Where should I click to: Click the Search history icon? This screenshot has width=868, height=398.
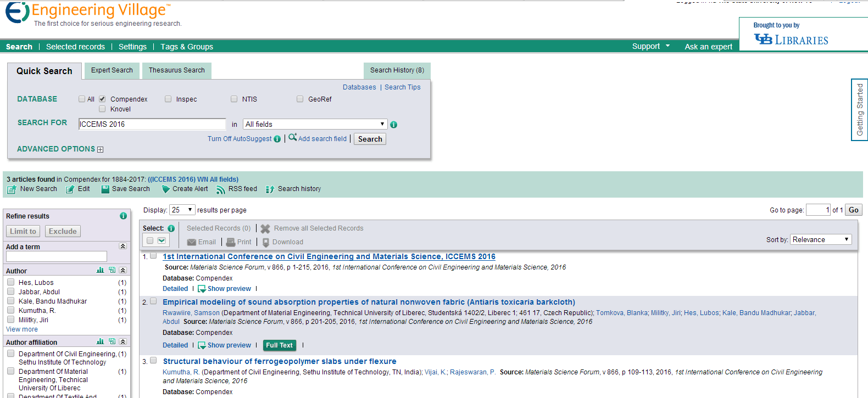point(270,189)
